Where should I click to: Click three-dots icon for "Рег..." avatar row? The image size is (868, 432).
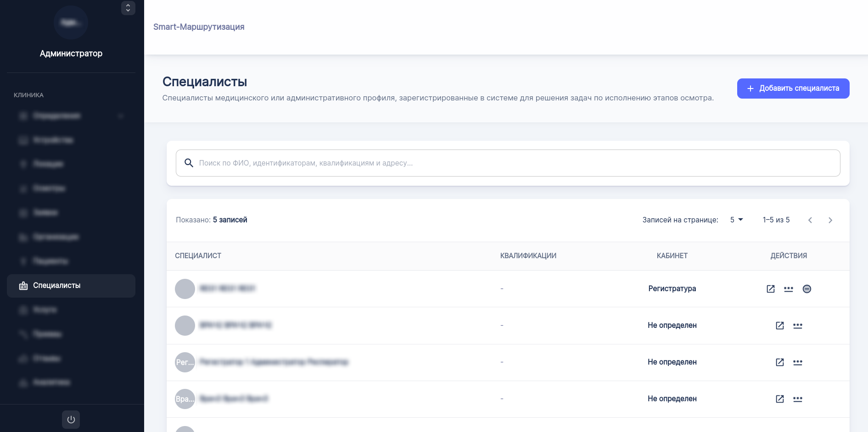(798, 362)
